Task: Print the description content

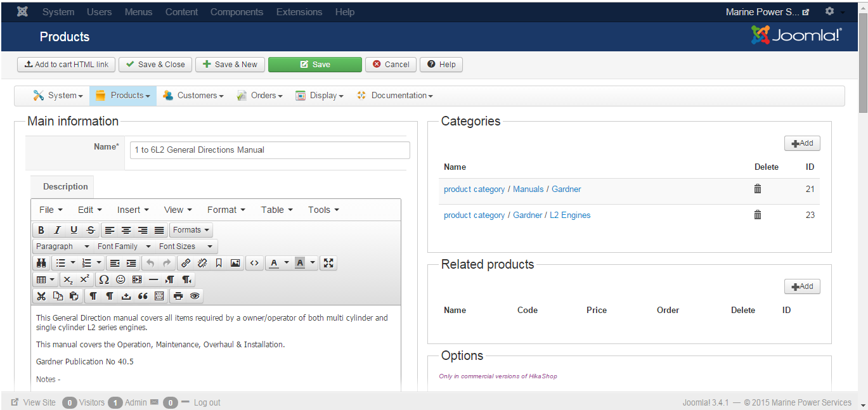Action: click(x=178, y=296)
